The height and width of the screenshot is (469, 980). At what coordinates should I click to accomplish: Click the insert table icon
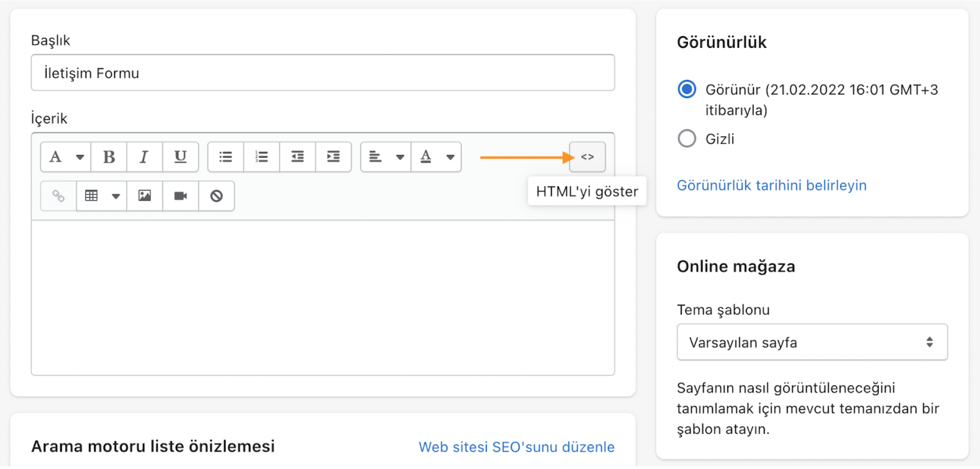click(91, 196)
